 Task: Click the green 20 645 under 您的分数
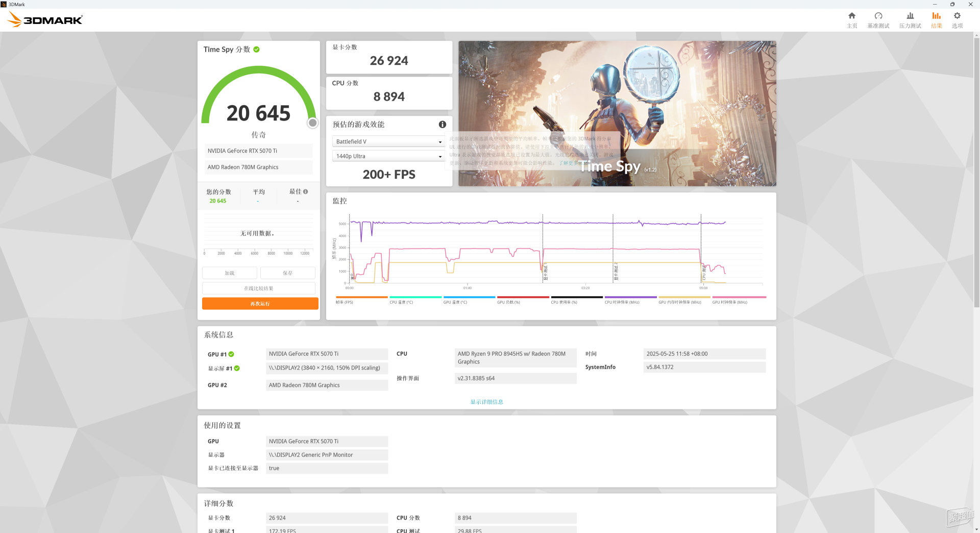[218, 201]
